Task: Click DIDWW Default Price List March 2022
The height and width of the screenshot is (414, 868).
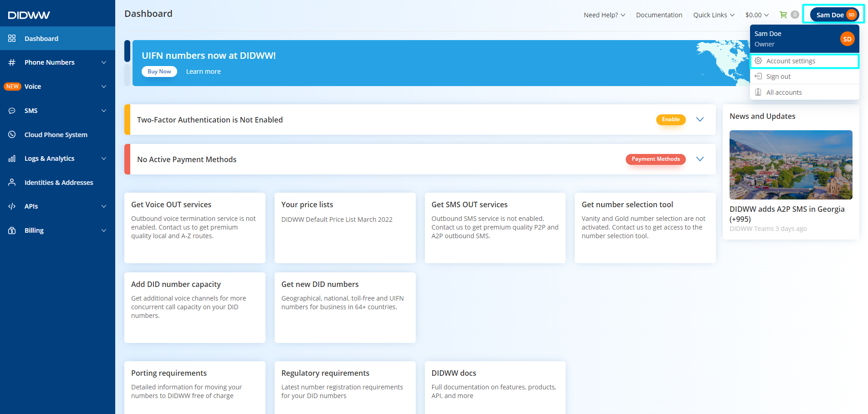Action: click(337, 220)
